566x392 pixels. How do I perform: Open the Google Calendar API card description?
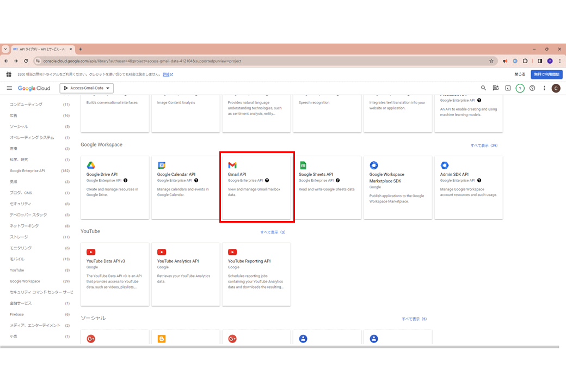pos(183,192)
